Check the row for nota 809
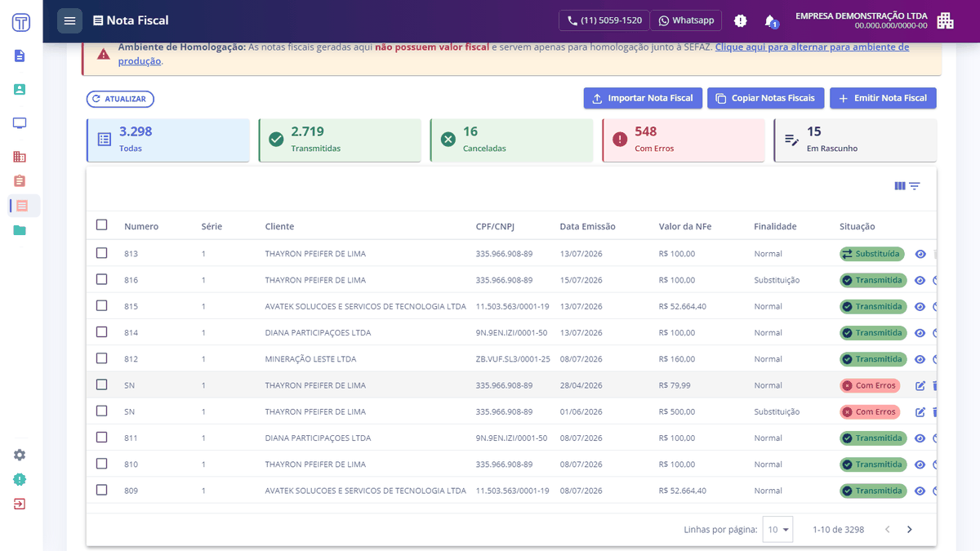This screenshot has width=980, height=551. pos(101,490)
